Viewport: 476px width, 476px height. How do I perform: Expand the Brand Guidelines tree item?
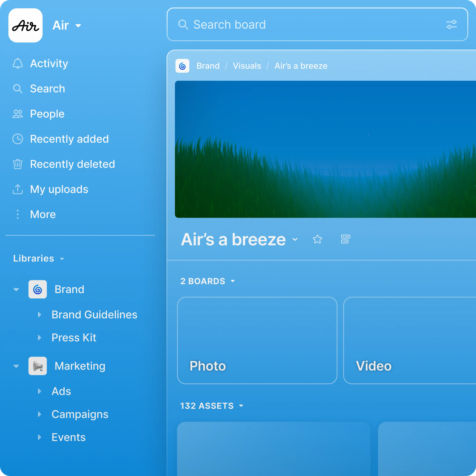pos(40,315)
